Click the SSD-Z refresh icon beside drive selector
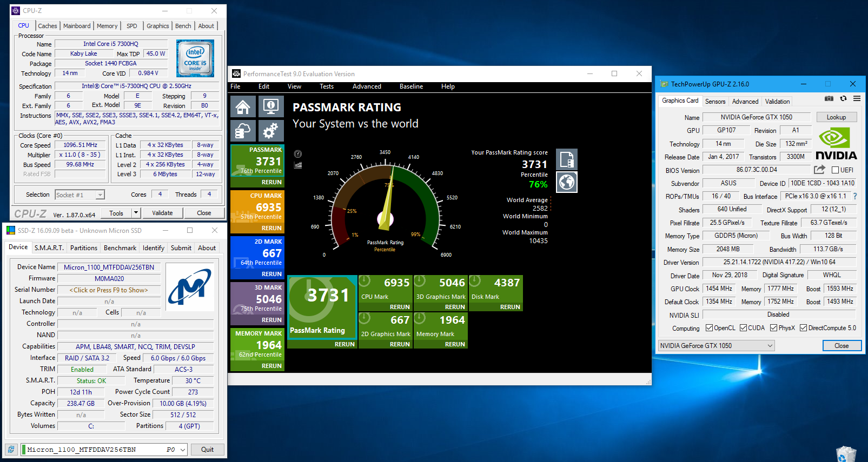Viewport: 868px width, 462px height. [x=11, y=450]
